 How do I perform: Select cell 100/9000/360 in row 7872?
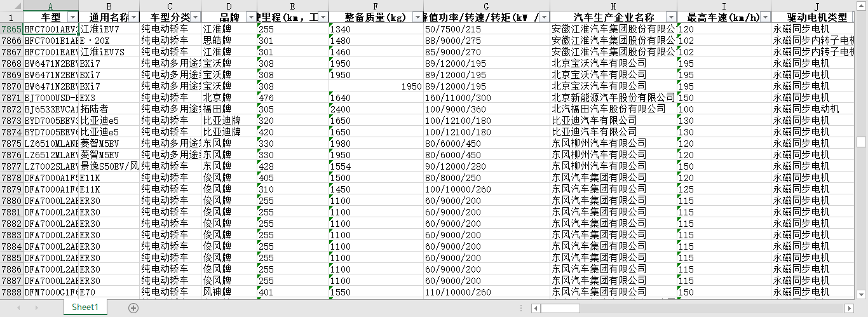tap(487, 109)
